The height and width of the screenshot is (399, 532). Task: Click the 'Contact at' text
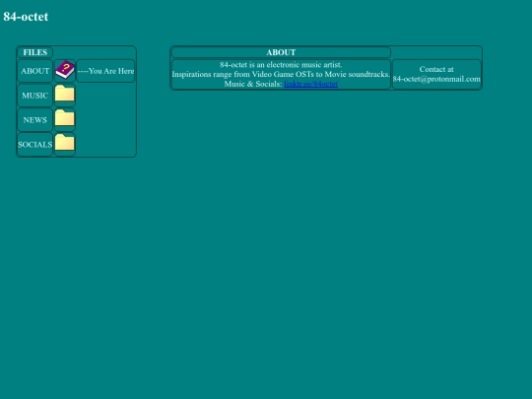[x=436, y=69]
